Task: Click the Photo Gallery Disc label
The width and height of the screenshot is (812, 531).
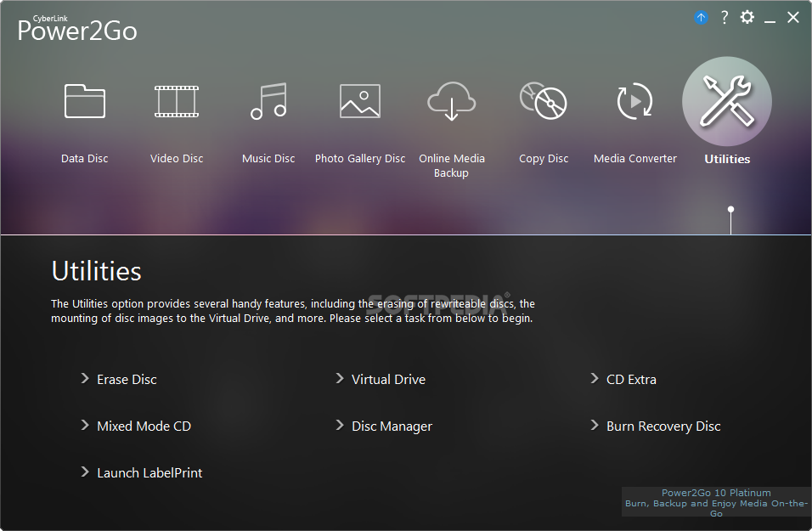Action: (360, 159)
